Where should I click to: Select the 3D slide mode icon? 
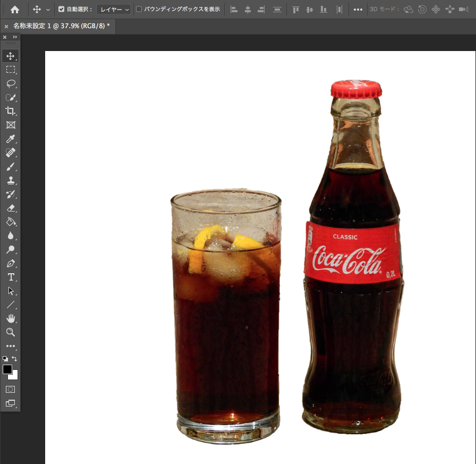click(449, 10)
